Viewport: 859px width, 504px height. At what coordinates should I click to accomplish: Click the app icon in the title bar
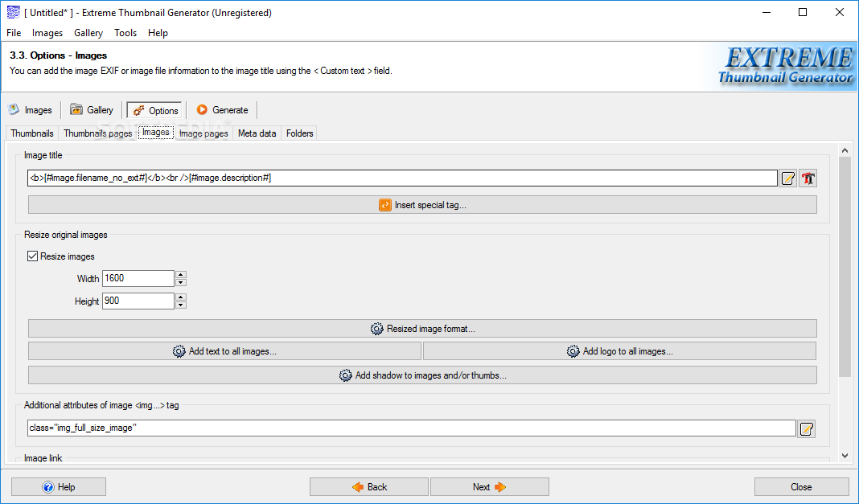[x=13, y=12]
